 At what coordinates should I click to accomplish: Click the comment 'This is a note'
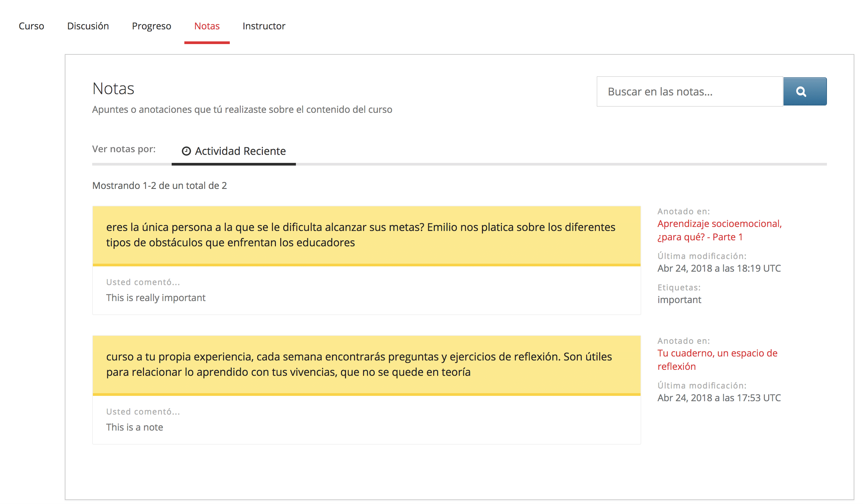(x=135, y=427)
